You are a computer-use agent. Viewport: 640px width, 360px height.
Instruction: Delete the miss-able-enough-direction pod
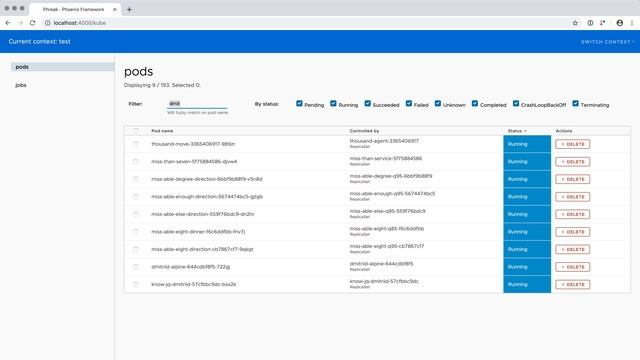(x=572, y=197)
